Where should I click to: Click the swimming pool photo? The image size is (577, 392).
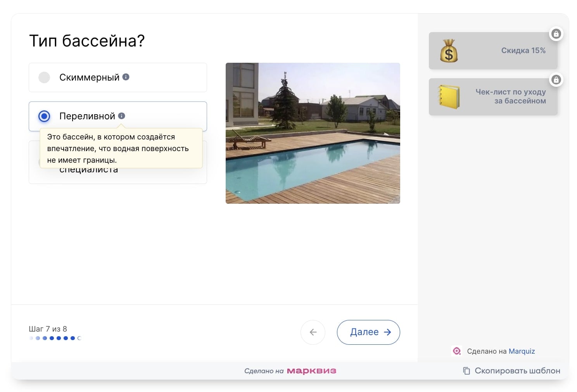313,133
